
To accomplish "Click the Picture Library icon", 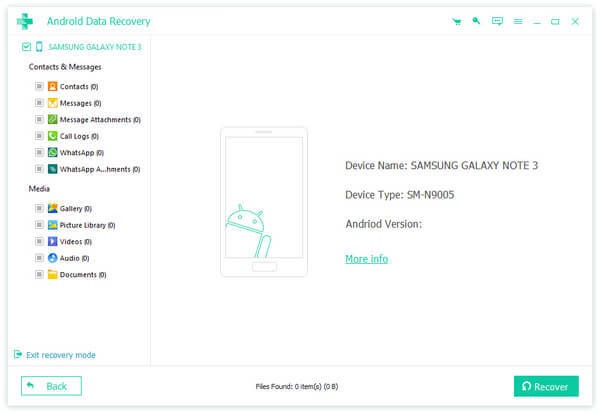I will click(52, 225).
